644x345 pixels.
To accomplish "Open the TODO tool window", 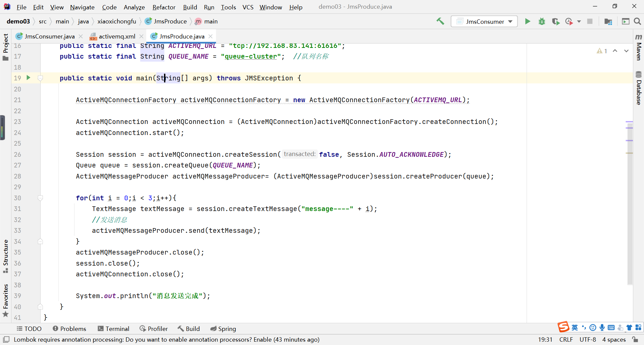I will [29, 329].
